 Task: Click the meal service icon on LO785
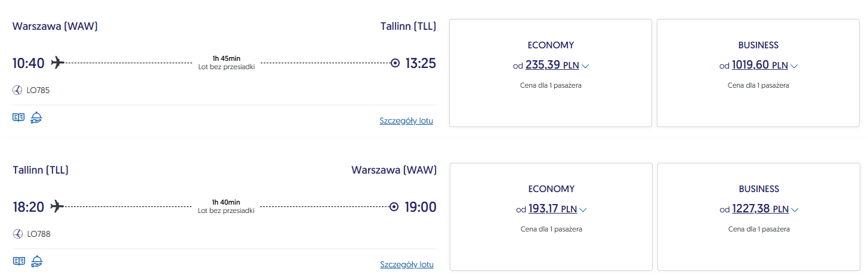coord(36,117)
